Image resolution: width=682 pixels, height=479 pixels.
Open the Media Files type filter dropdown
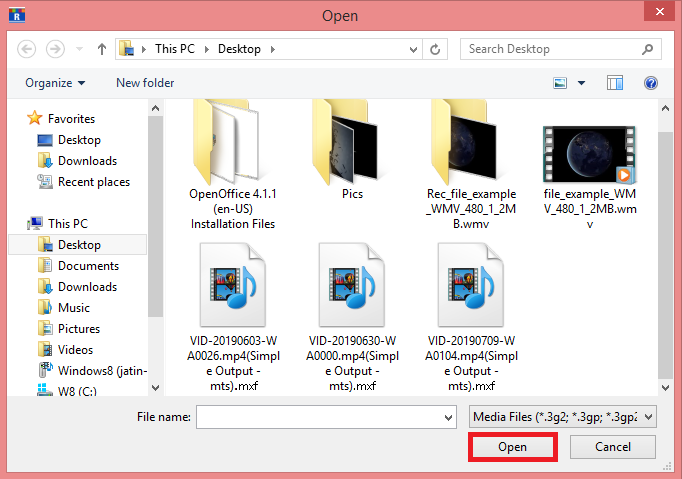coord(563,417)
